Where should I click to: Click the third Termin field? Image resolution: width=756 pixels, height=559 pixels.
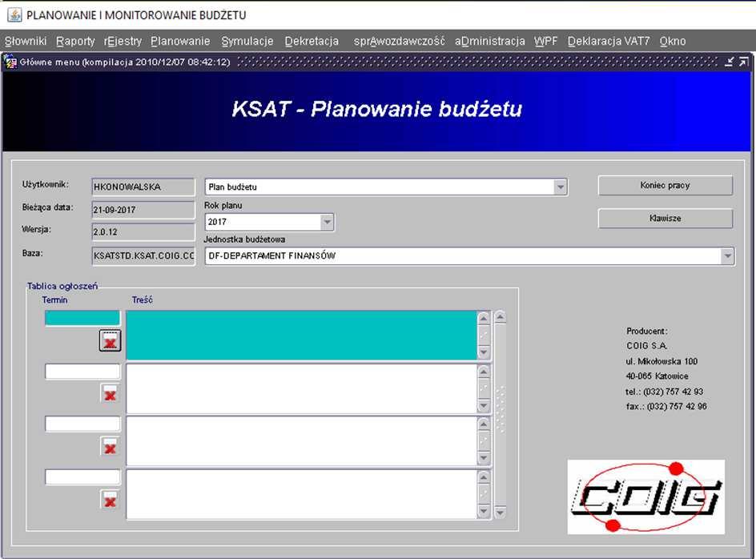tap(82, 424)
